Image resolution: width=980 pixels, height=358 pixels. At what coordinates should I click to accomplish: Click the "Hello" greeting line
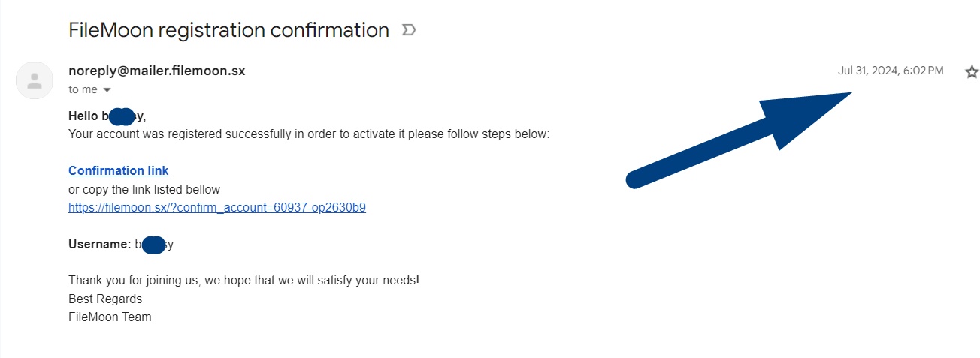pyautogui.click(x=83, y=116)
